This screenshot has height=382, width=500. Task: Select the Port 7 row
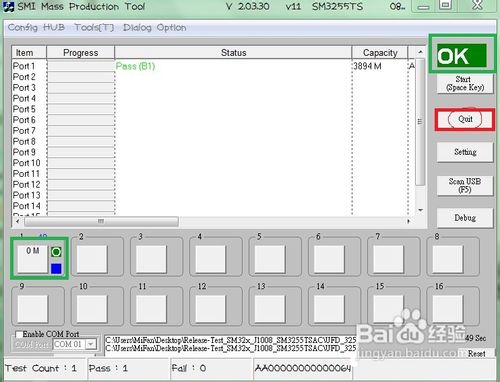tap(213, 131)
